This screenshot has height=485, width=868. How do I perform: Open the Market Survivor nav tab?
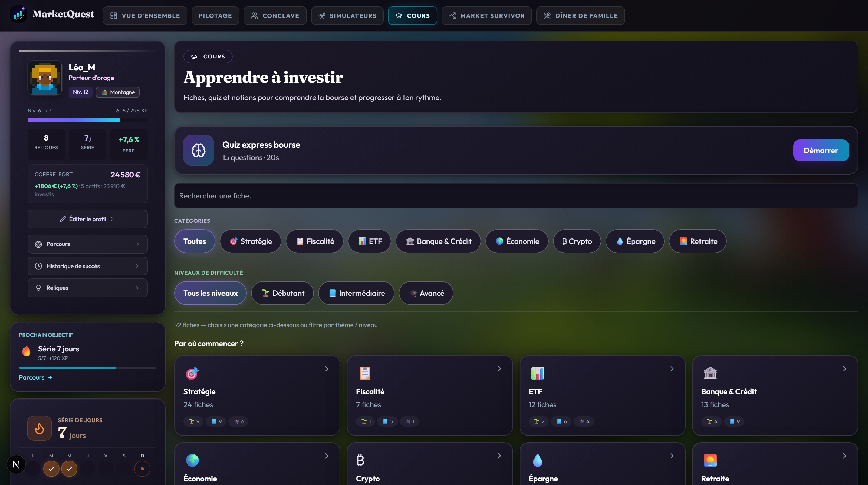(486, 15)
